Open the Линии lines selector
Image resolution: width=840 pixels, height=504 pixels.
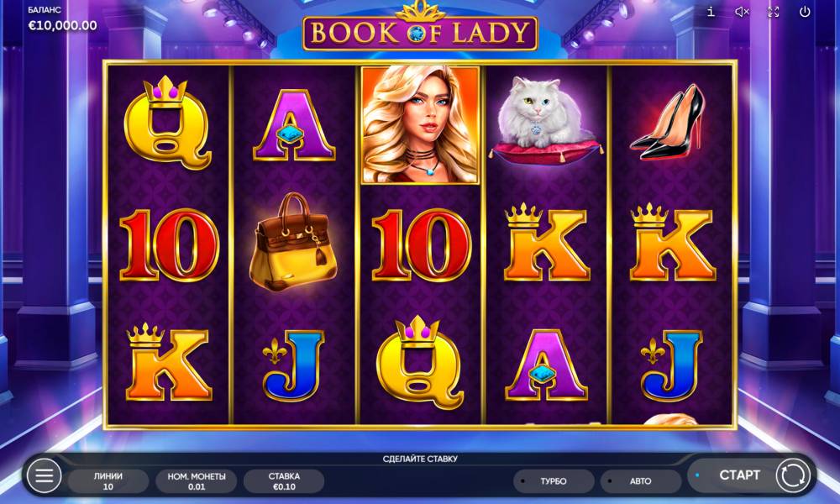[108, 481]
